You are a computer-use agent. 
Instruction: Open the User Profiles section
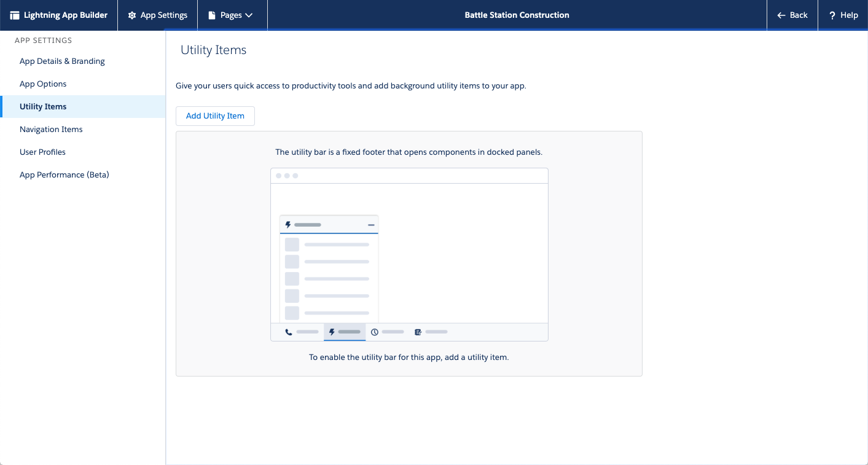click(42, 152)
